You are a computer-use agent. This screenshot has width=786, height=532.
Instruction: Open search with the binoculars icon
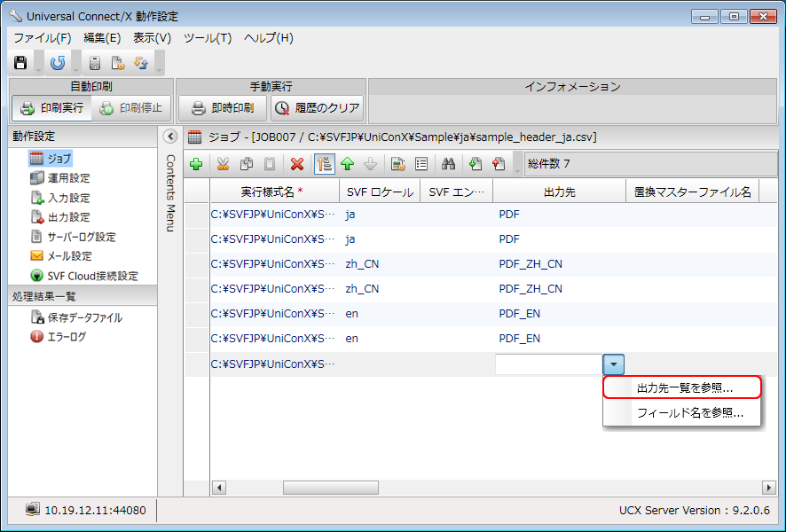pyautogui.click(x=448, y=164)
